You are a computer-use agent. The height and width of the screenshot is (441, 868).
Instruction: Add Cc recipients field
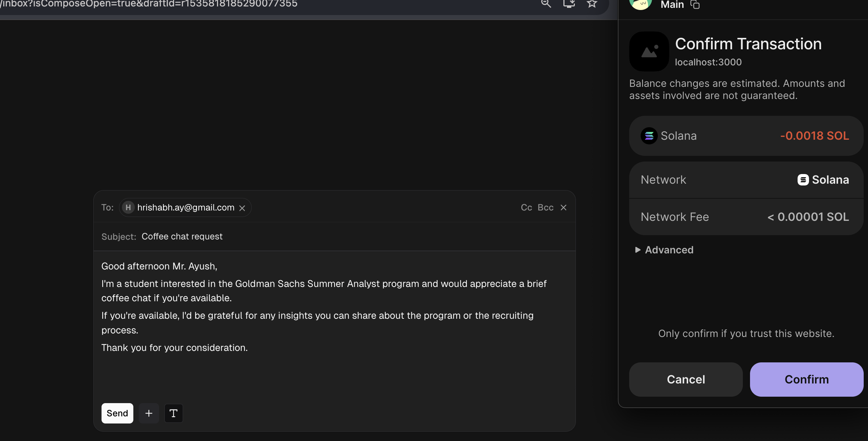pyautogui.click(x=526, y=207)
